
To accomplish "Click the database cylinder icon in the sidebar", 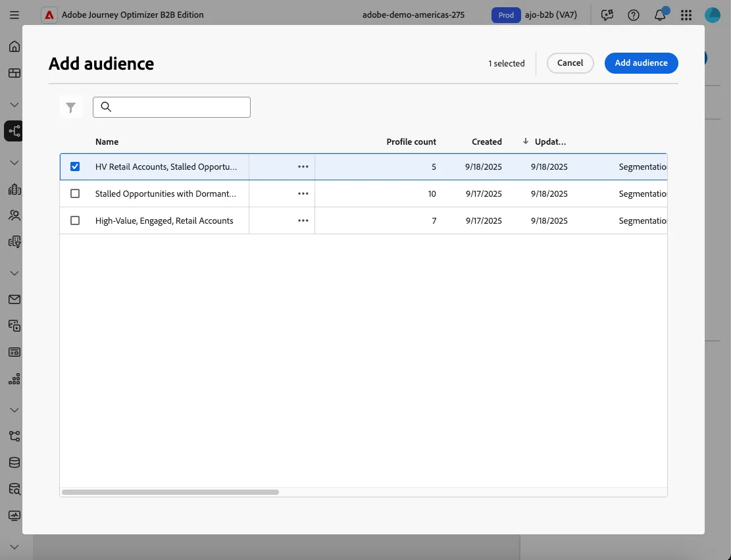I will pyautogui.click(x=14, y=462).
